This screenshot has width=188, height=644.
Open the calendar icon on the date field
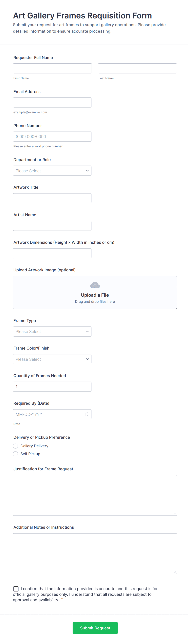pos(87,414)
